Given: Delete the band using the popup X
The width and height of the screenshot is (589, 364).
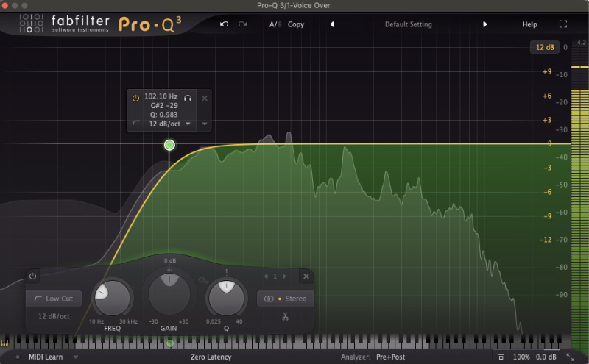Looking at the screenshot, I should point(205,97).
